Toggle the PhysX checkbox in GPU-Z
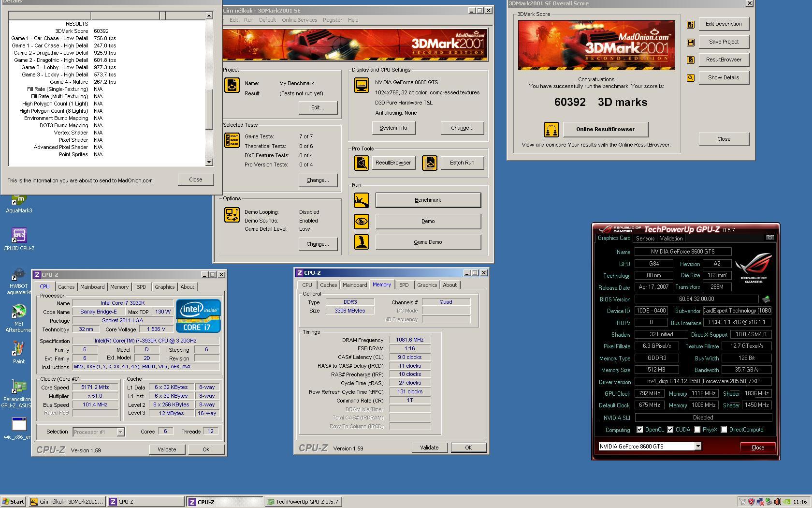This screenshot has height=508, width=812. tap(697, 430)
